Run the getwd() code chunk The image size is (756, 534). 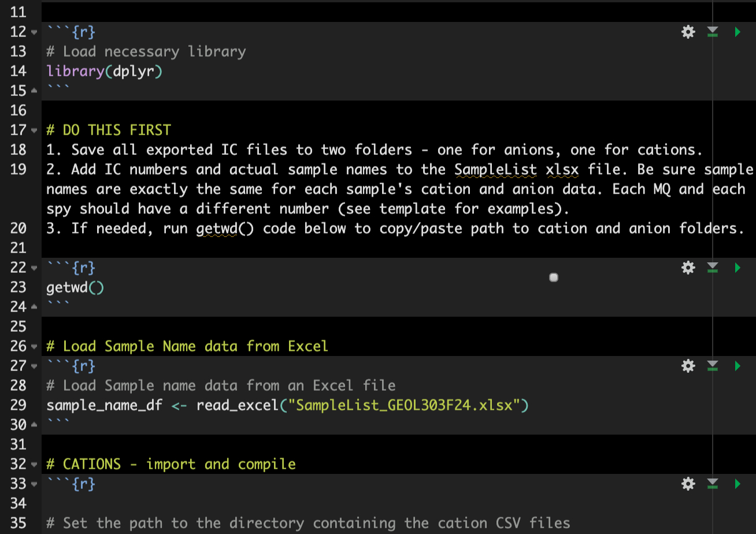pyautogui.click(x=738, y=268)
